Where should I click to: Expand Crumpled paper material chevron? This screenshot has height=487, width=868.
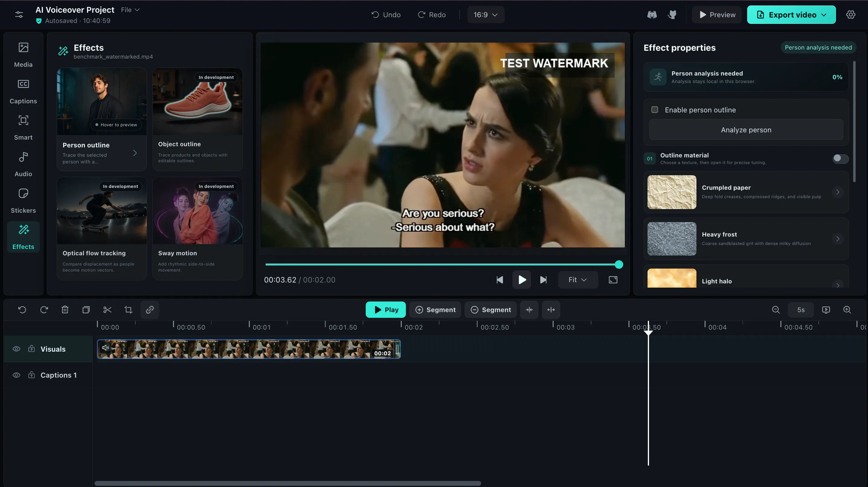837,192
